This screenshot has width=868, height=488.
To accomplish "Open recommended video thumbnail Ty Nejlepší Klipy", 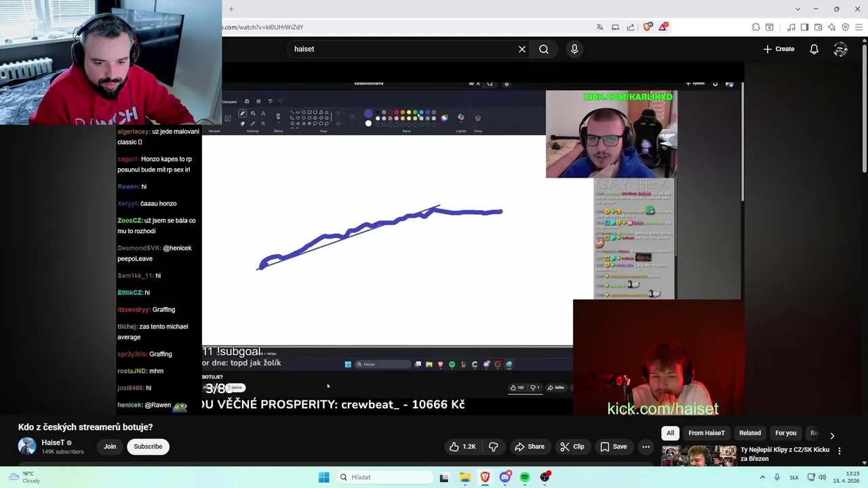I will tap(699, 455).
